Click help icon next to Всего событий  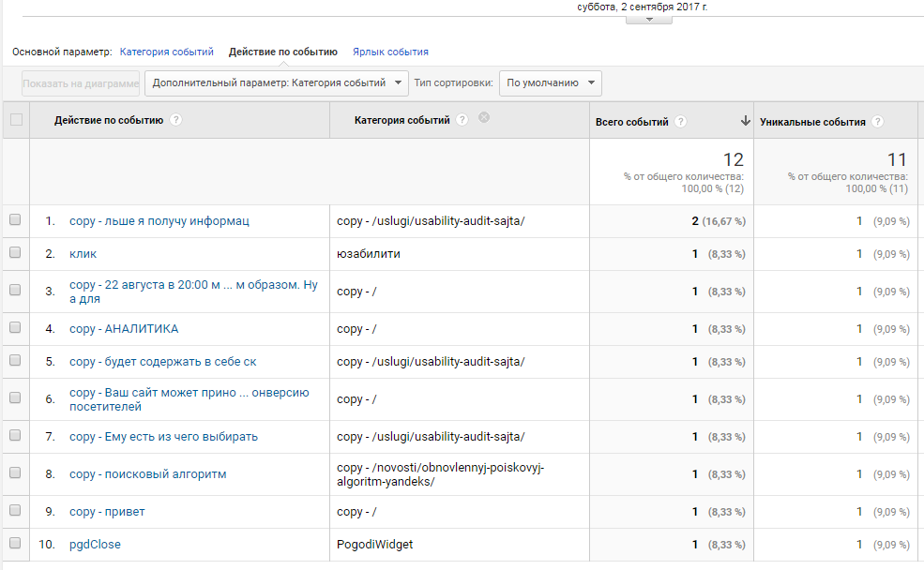681,121
